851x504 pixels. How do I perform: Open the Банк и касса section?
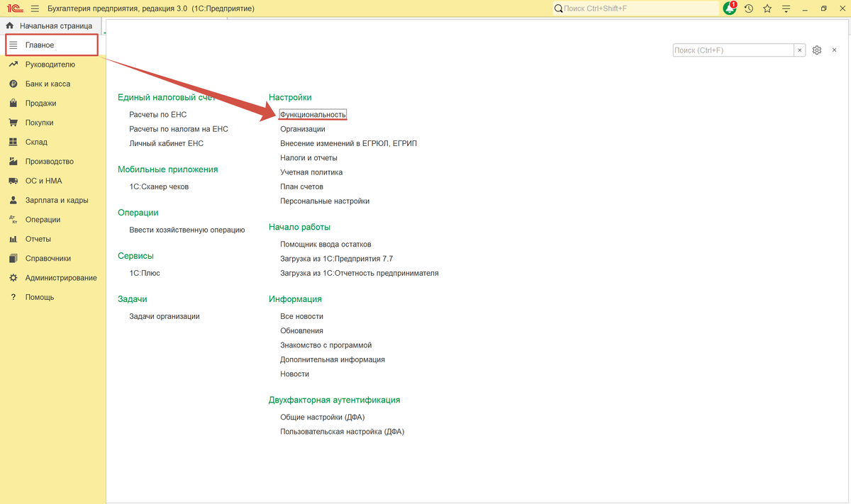pos(48,84)
